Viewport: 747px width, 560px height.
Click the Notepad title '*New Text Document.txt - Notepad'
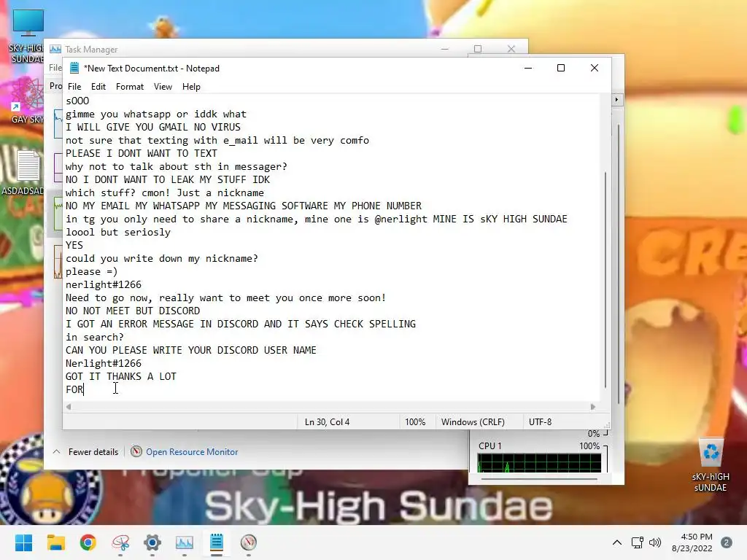(x=152, y=68)
